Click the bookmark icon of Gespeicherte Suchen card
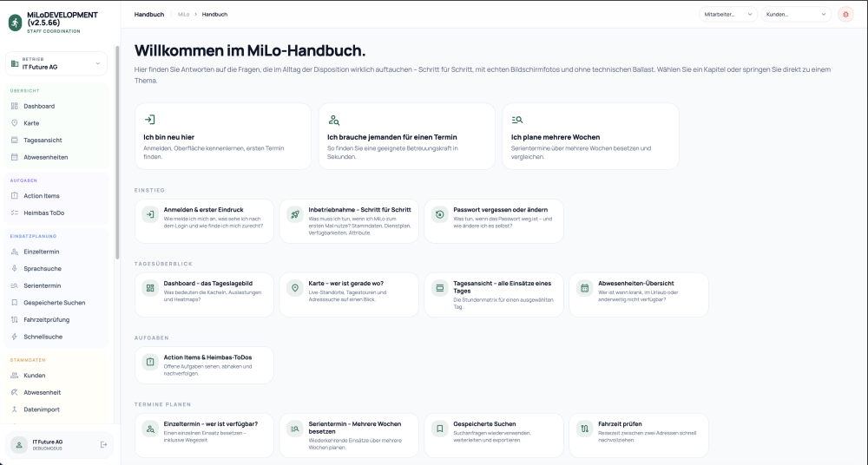Screen dimensions: 868x465 coord(440,429)
